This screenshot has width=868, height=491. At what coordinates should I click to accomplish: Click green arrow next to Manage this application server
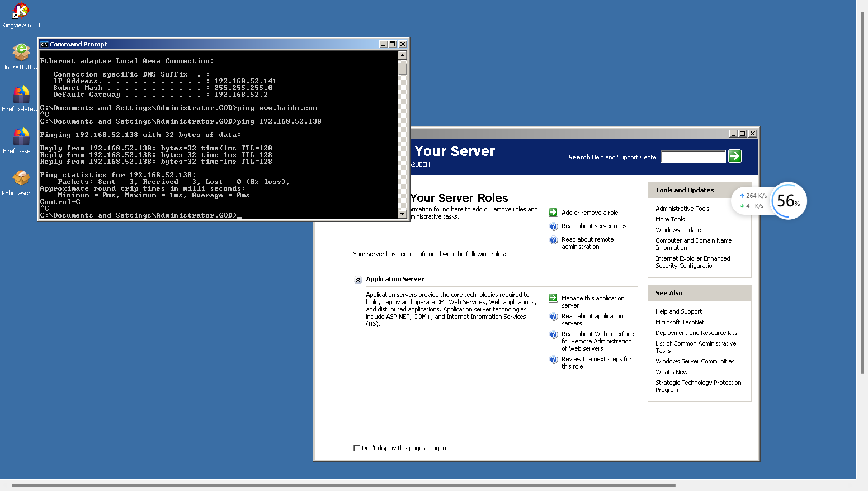coord(553,298)
